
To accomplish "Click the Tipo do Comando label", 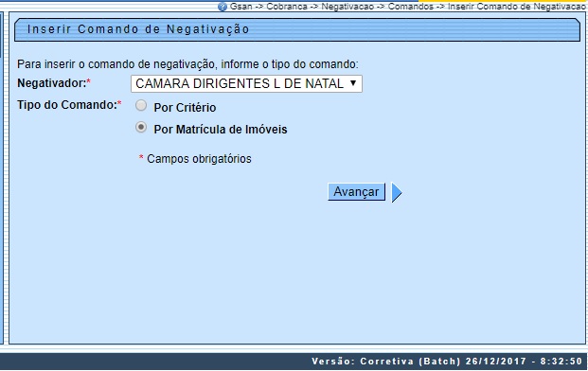I will tap(69, 105).
